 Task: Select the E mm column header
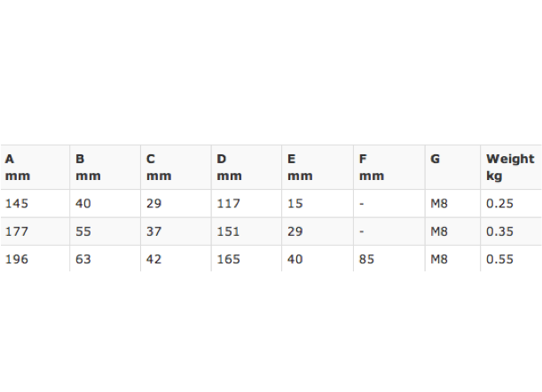[x=318, y=168]
